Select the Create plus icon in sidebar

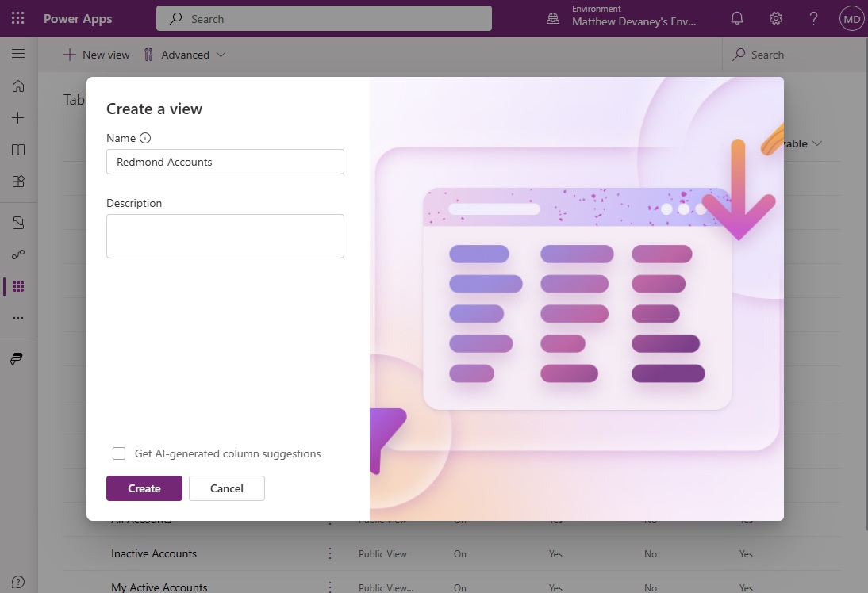point(18,117)
